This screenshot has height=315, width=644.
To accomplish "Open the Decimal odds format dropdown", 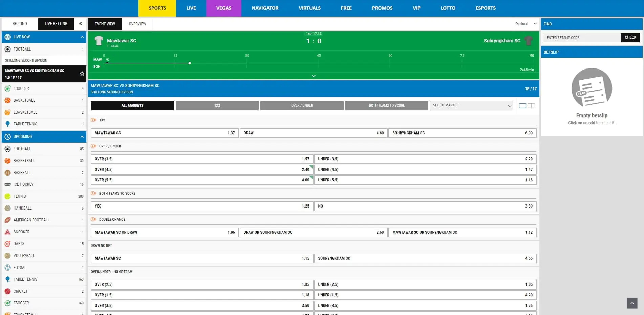I will pyautogui.click(x=524, y=24).
